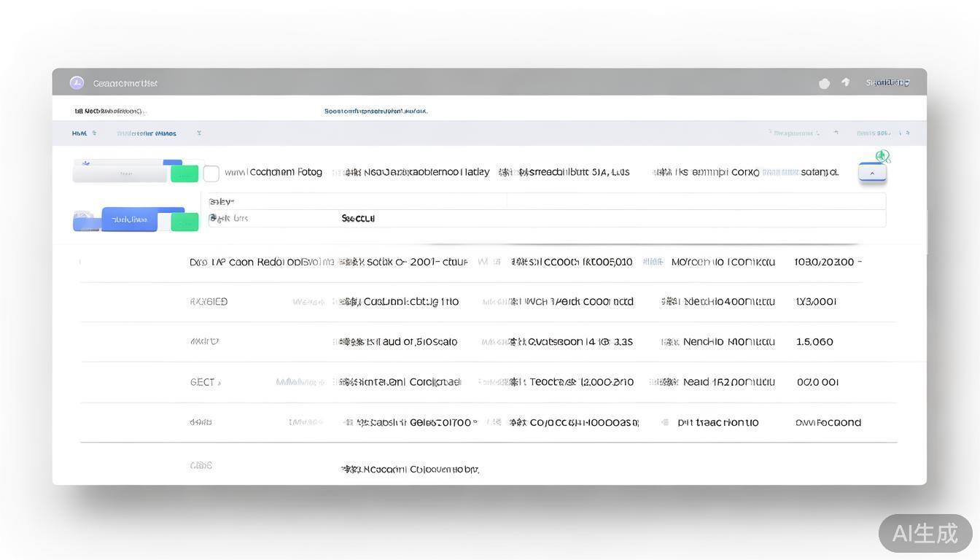980x560 pixels.
Task: Select the first tab label under the title bar
Action: point(108,111)
